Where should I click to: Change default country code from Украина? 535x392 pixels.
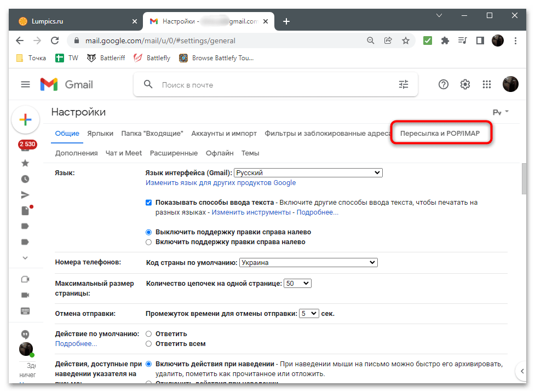pos(308,262)
